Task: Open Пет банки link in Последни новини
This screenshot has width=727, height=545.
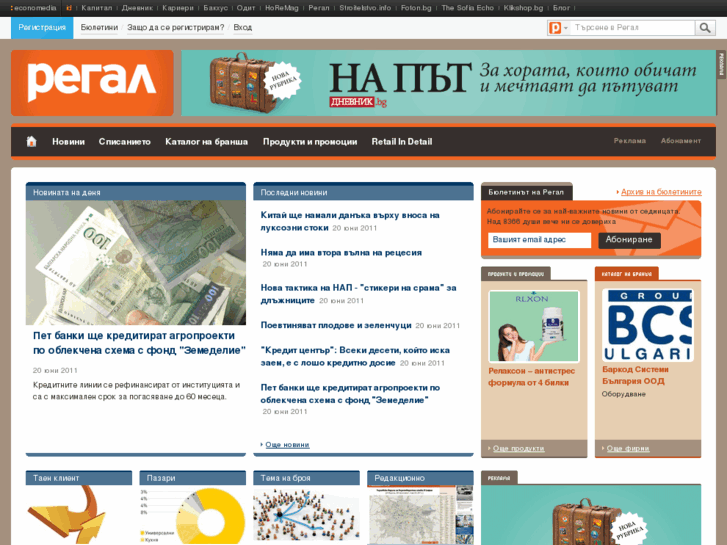Action: tap(350, 394)
